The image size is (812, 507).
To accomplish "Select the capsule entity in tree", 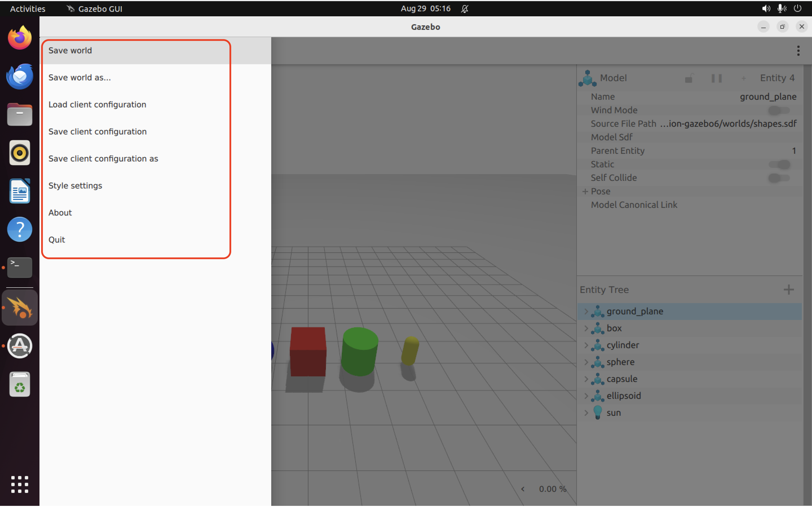I will coord(622,379).
